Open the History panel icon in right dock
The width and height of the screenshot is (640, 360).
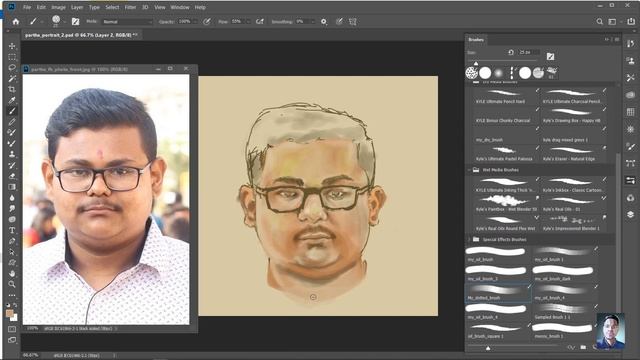click(x=631, y=43)
